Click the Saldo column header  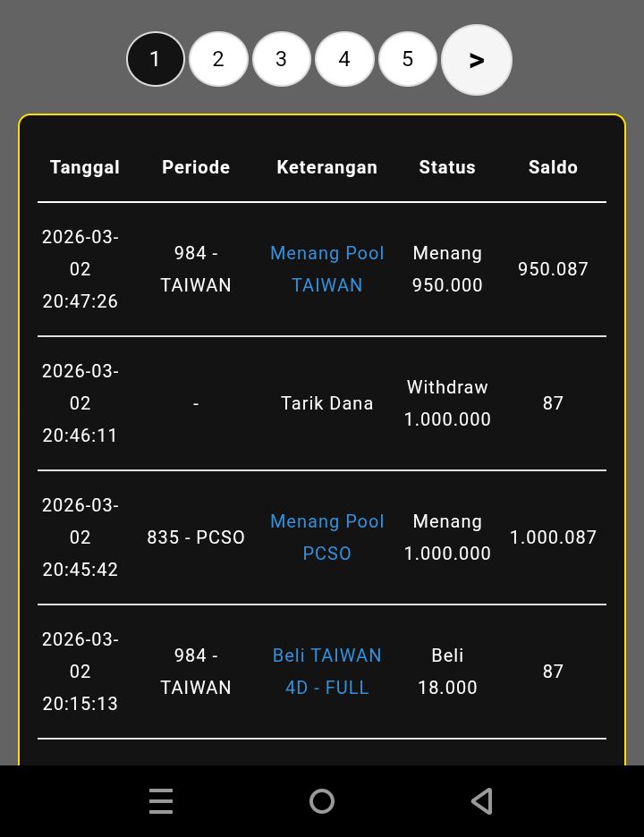point(553,167)
